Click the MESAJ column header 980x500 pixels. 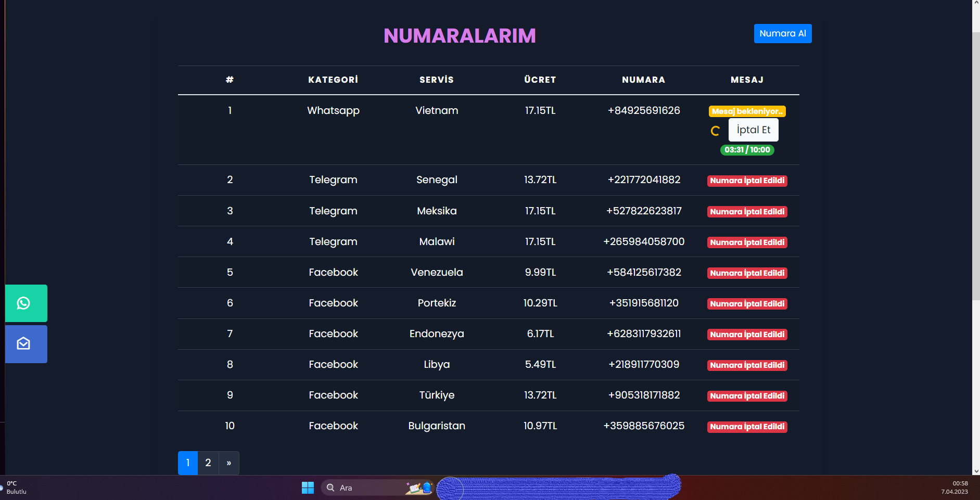tap(747, 80)
